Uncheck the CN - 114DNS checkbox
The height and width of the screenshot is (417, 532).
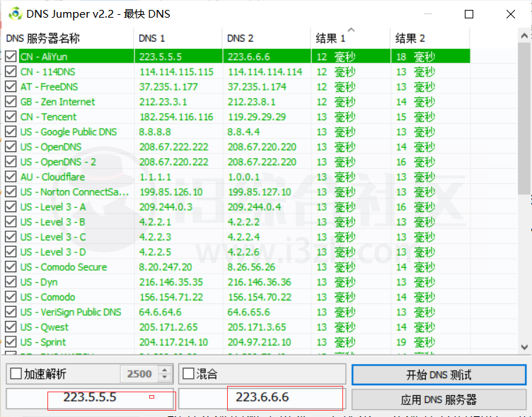[x=11, y=71]
